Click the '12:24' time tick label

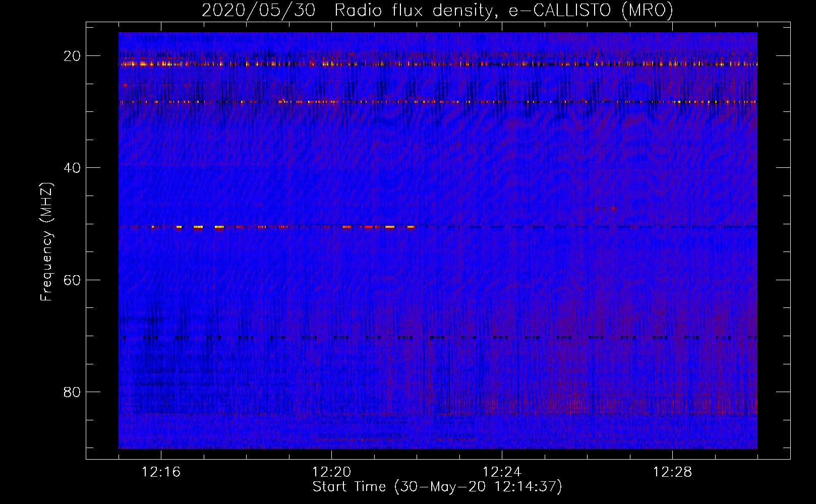coord(502,472)
